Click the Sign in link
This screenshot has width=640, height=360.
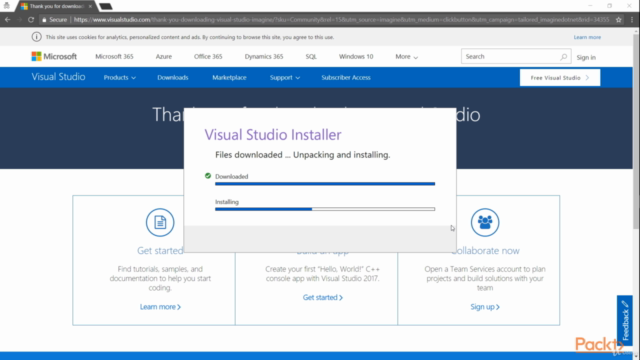pyautogui.click(x=586, y=57)
